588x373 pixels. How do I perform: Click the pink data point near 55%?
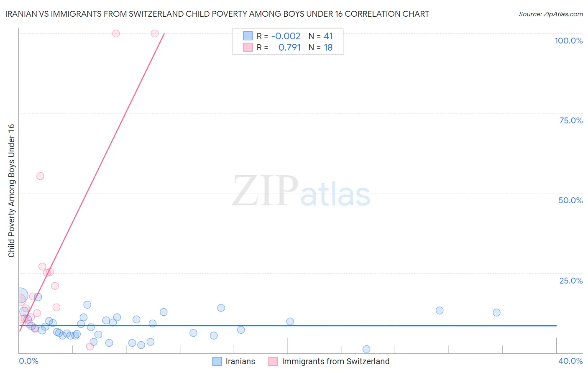coord(40,176)
